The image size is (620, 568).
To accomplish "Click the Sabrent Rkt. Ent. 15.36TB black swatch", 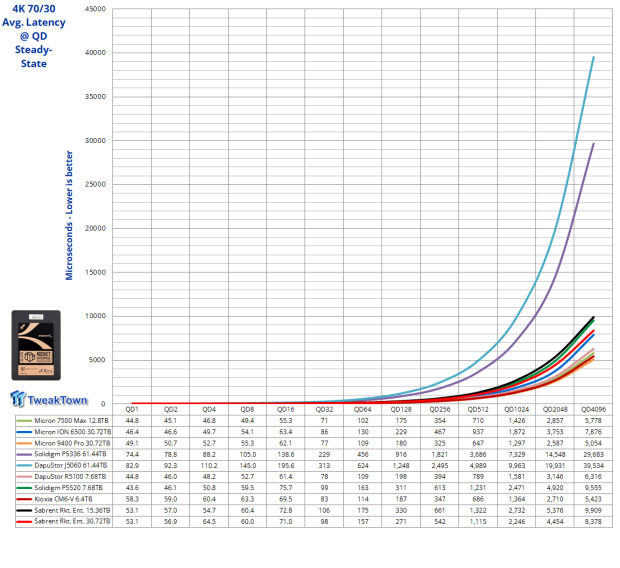I will pos(24,510).
